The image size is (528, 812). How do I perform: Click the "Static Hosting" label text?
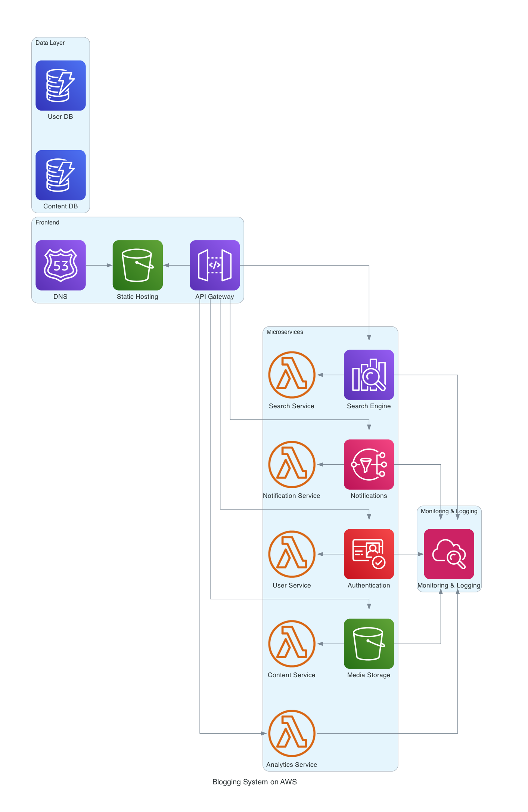pos(137,297)
